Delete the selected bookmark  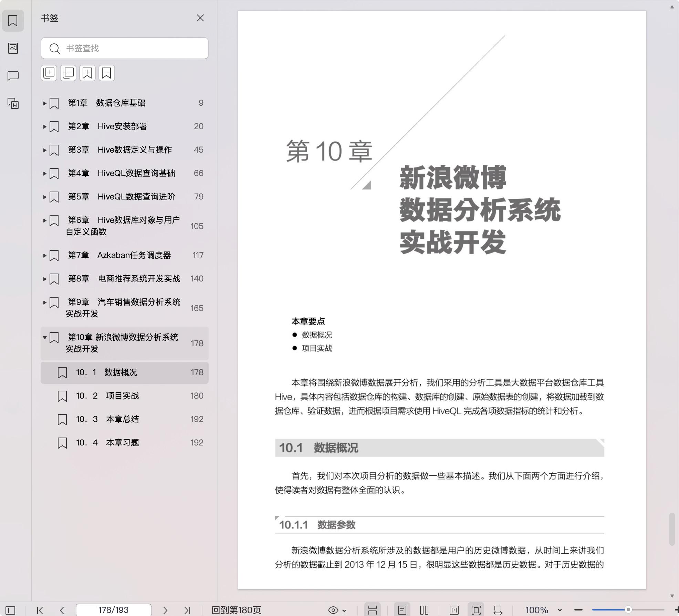(x=107, y=73)
